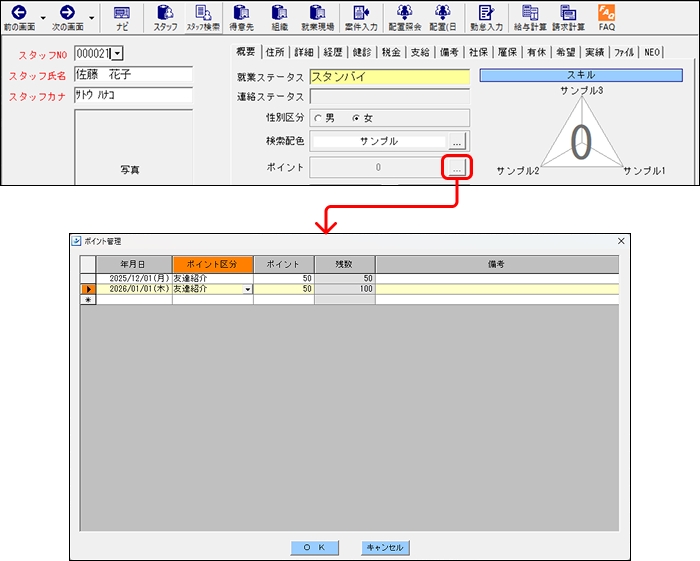Click the スタッフ氏名 input field

pyautogui.click(x=133, y=74)
